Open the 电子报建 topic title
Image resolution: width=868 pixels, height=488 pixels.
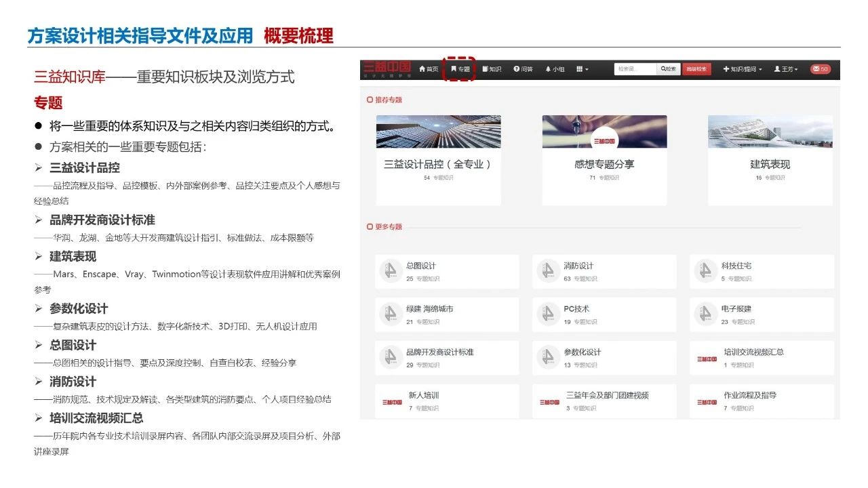click(736, 309)
